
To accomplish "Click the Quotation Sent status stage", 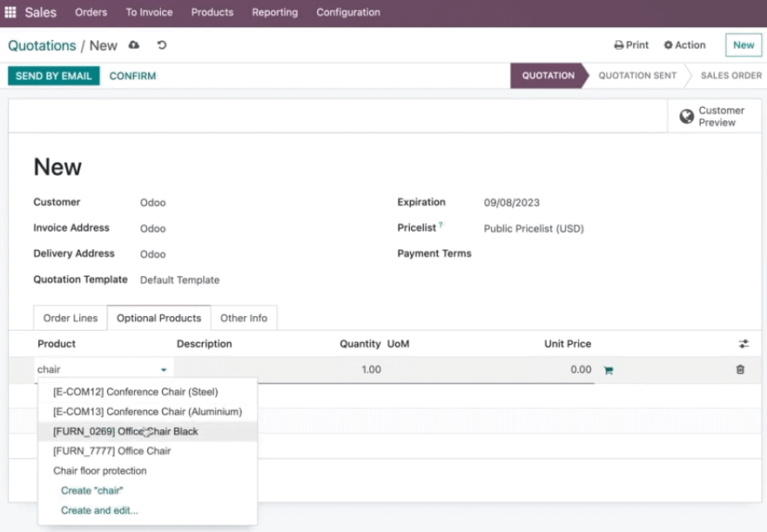I will [637, 76].
